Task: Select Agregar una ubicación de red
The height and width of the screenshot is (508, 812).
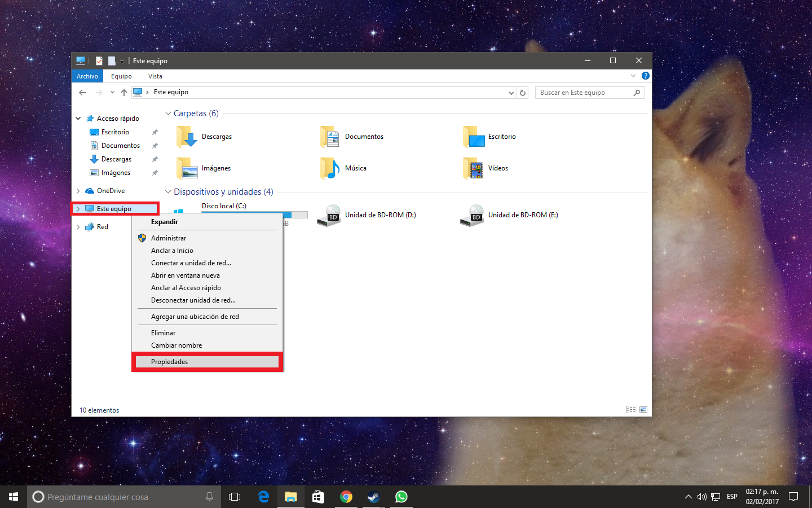Action: [207, 317]
